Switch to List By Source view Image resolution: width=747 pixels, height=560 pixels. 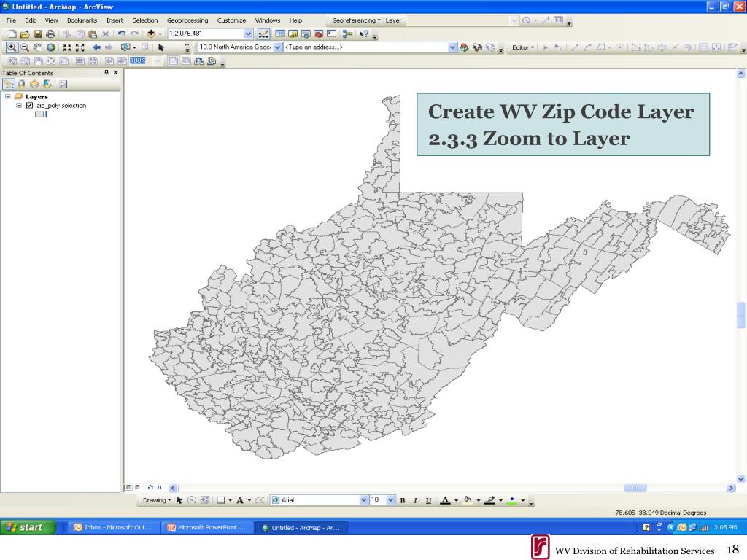(21, 85)
